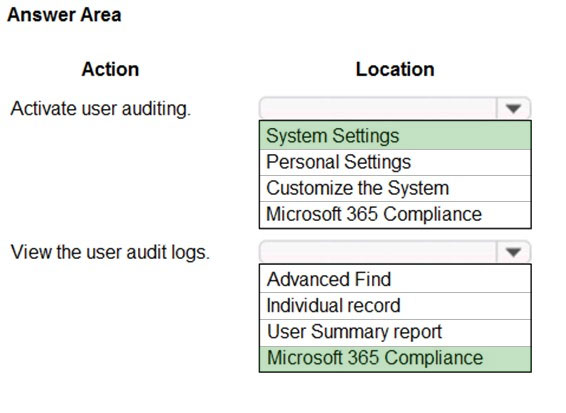The height and width of the screenshot is (413, 566).
Task: Select Microsoft 365 Compliance under Activate user auditing
Action: point(395,214)
